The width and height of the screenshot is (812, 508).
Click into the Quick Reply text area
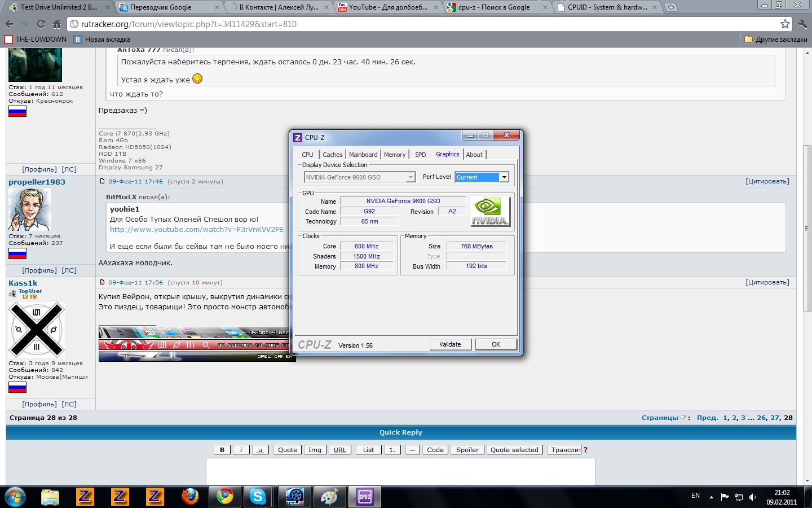click(400, 472)
